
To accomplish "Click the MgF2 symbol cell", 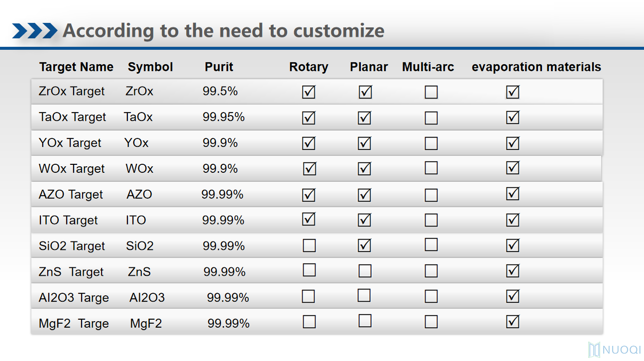I will [x=146, y=323].
